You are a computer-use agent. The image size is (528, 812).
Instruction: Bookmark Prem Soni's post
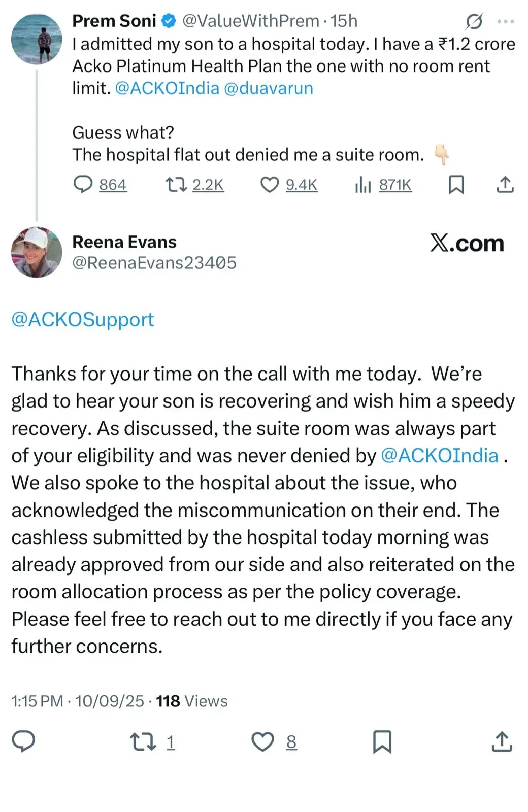(x=456, y=185)
